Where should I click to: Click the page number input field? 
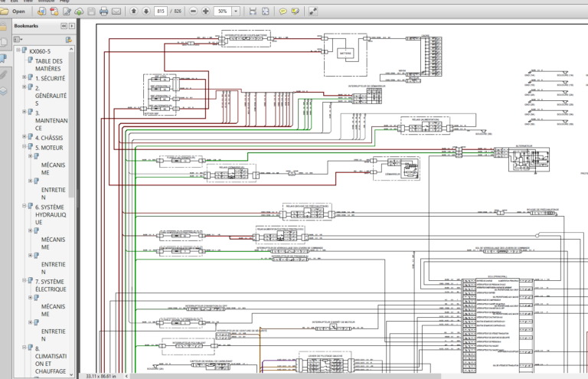tap(161, 11)
